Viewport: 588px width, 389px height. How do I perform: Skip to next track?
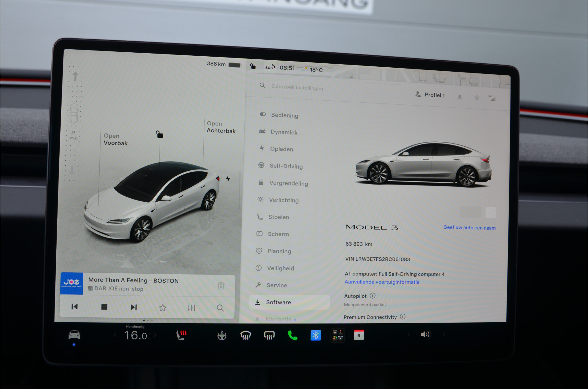(134, 307)
